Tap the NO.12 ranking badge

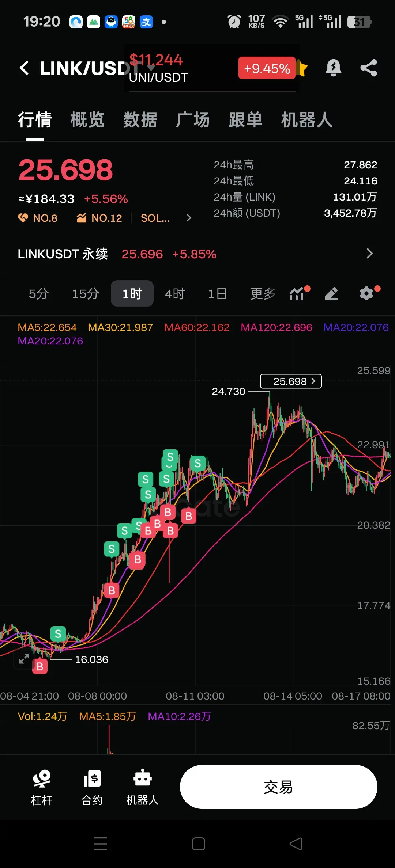coord(99,218)
